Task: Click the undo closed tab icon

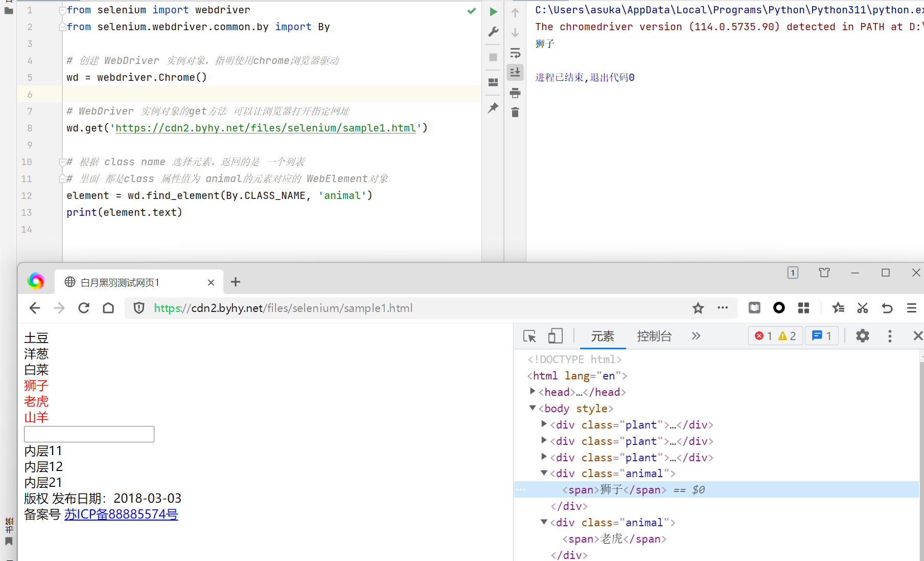Action: 887,308
